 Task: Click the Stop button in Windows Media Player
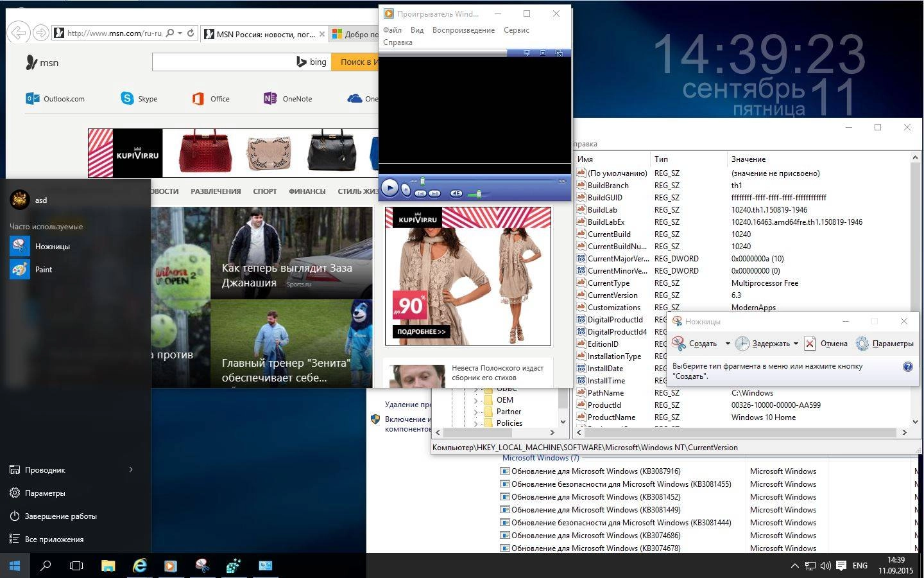coord(406,189)
